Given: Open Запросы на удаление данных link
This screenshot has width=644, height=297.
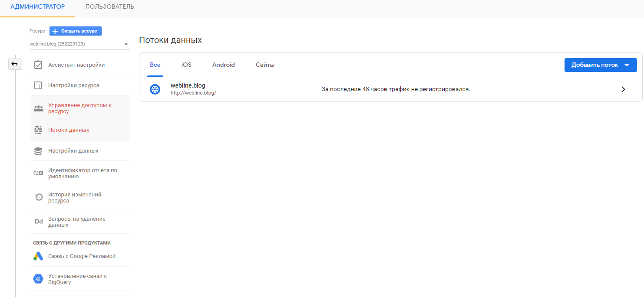Looking at the screenshot, I should click(77, 222).
